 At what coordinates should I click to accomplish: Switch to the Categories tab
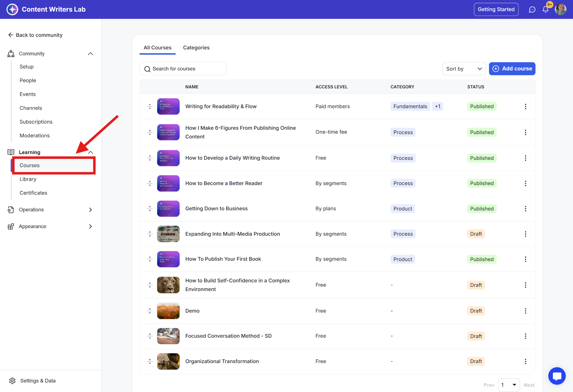pyautogui.click(x=196, y=48)
